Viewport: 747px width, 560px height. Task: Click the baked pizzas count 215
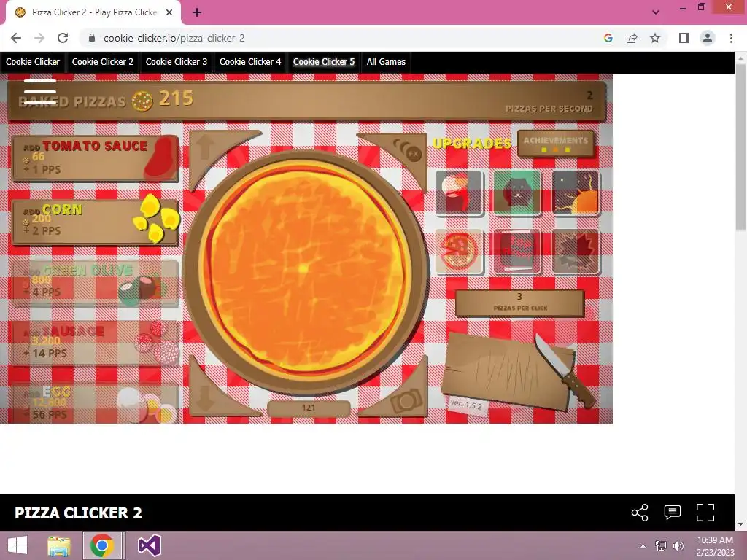pos(176,98)
